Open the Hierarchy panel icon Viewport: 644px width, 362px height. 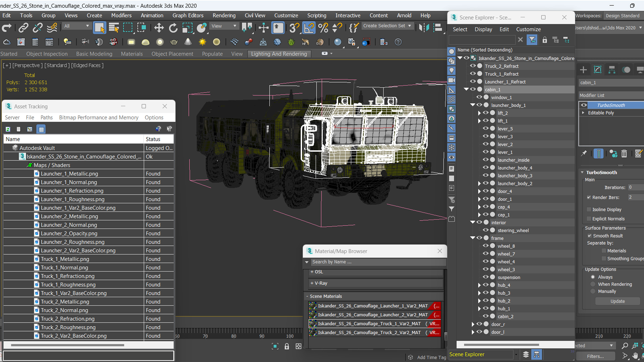coord(612,70)
